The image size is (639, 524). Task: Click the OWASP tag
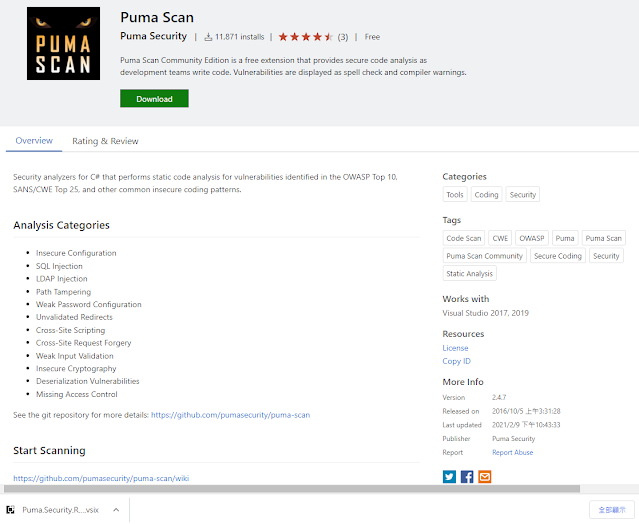532,238
